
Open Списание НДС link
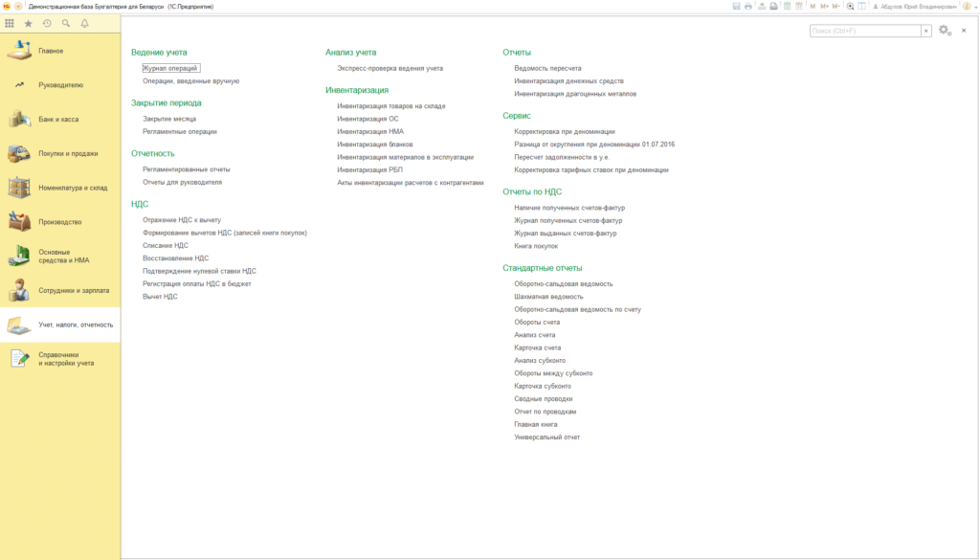tap(165, 245)
